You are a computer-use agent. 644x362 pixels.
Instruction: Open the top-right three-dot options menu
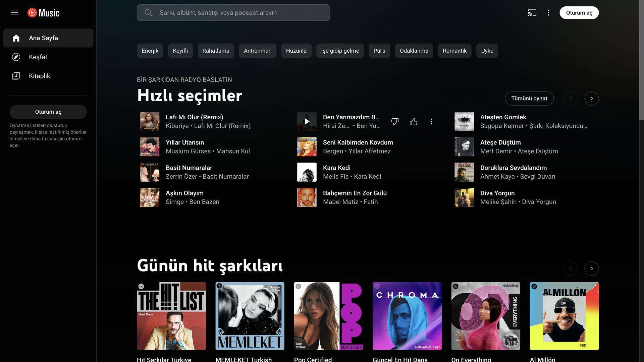(x=548, y=12)
